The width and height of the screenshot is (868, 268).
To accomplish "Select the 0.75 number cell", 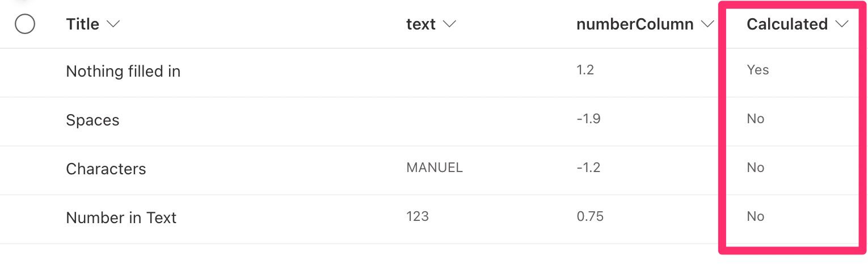I will [590, 216].
